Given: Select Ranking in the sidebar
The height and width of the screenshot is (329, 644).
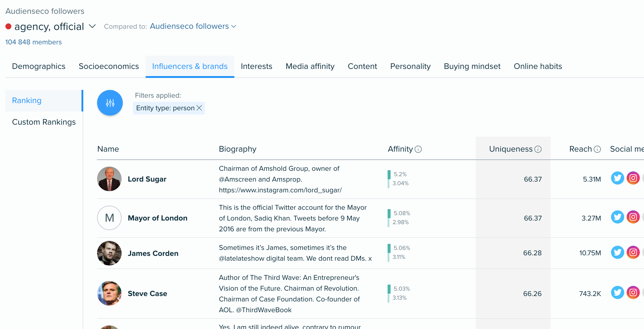Looking at the screenshot, I should click(x=44, y=101).
